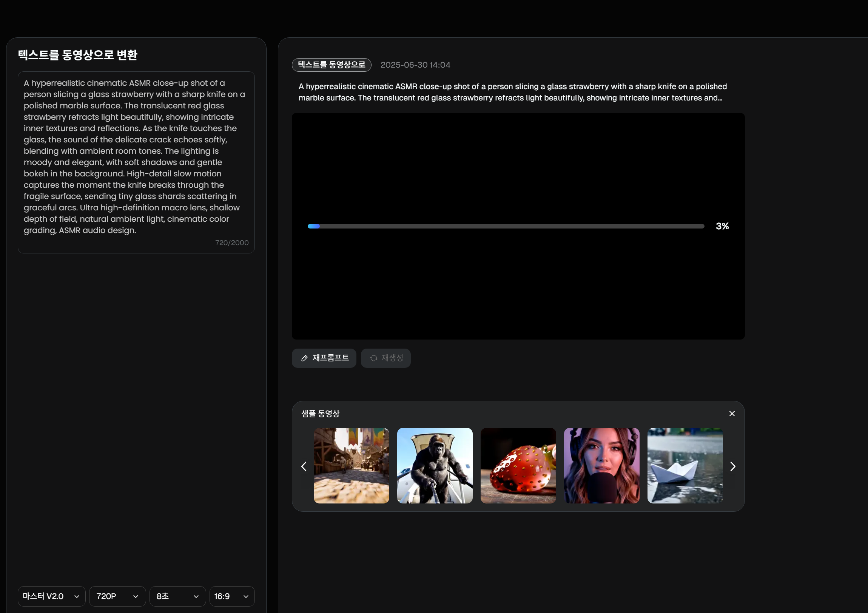The width and height of the screenshot is (868, 613).
Task: Select the gorilla selfie sample video
Action: click(x=435, y=466)
